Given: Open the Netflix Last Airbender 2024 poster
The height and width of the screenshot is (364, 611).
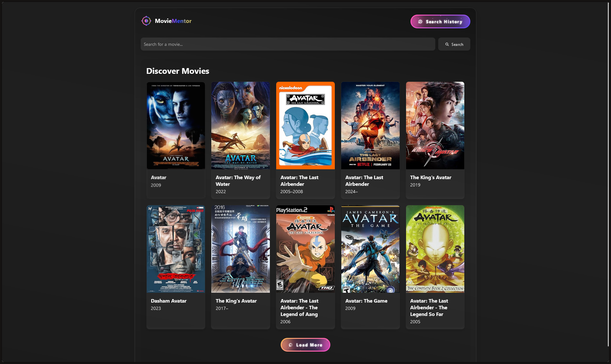Looking at the screenshot, I should pyautogui.click(x=370, y=125).
